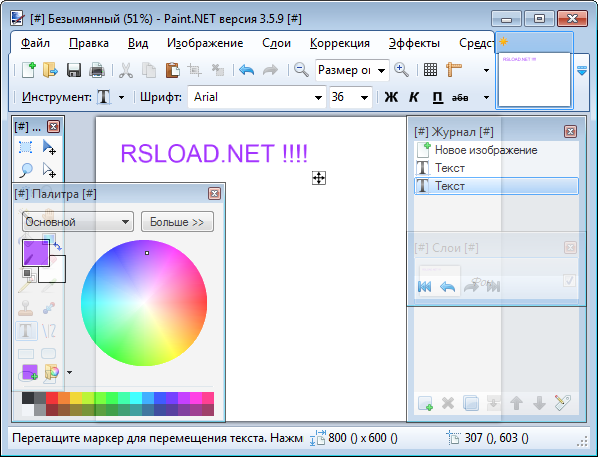The height and width of the screenshot is (457, 598).
Task: Add current color to palette with the plus icon
Action: coord(30,372)
